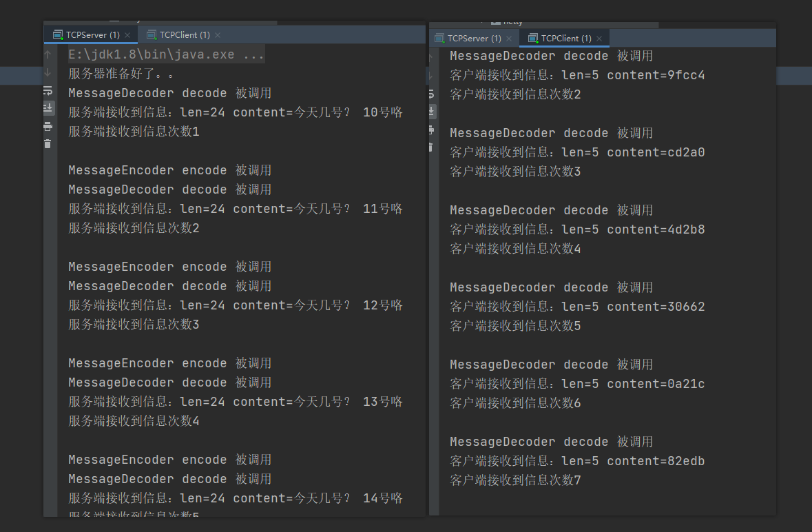Click the client line with content=0a21c
This screenshot has height=532, width=812.
pos(577,384)
